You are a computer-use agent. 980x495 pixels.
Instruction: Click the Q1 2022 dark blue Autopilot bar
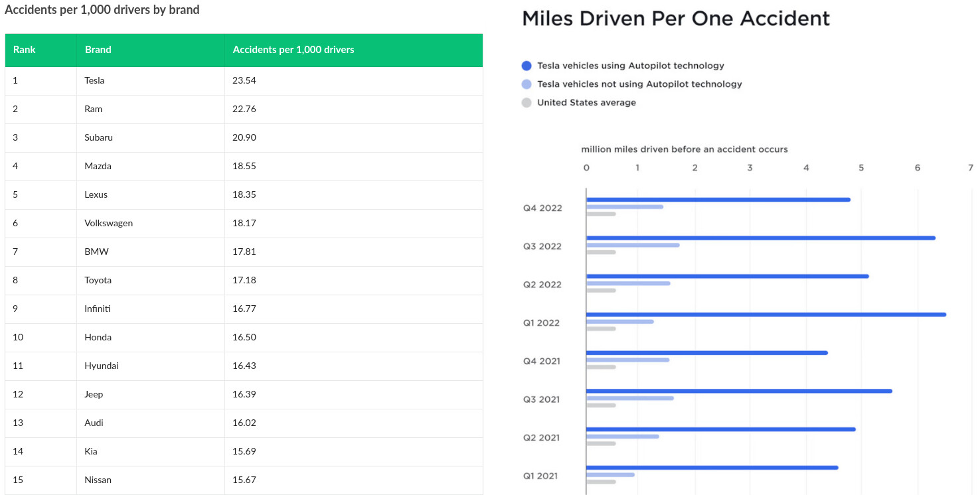[766, 315]
